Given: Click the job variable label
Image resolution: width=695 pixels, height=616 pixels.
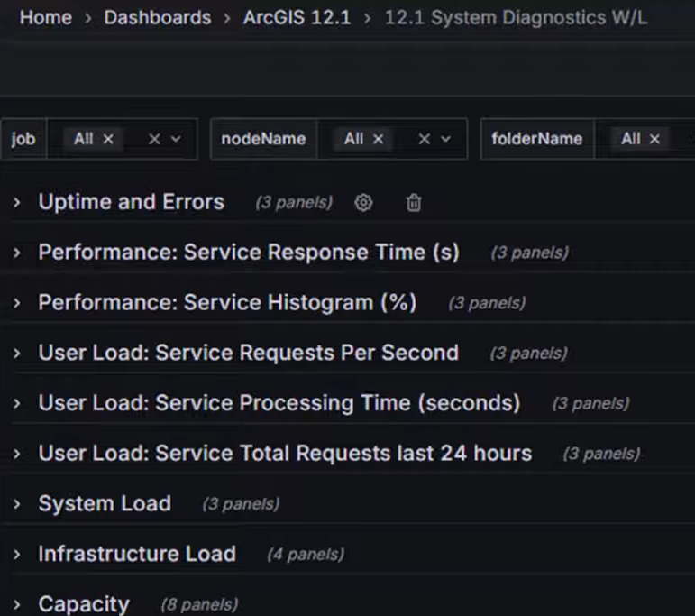Looking at the screenshot, I should (x=23, y=139).
